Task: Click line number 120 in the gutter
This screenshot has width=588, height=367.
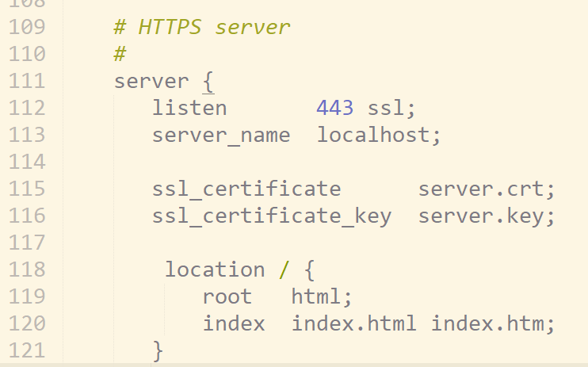Action: tap(27, 323)
